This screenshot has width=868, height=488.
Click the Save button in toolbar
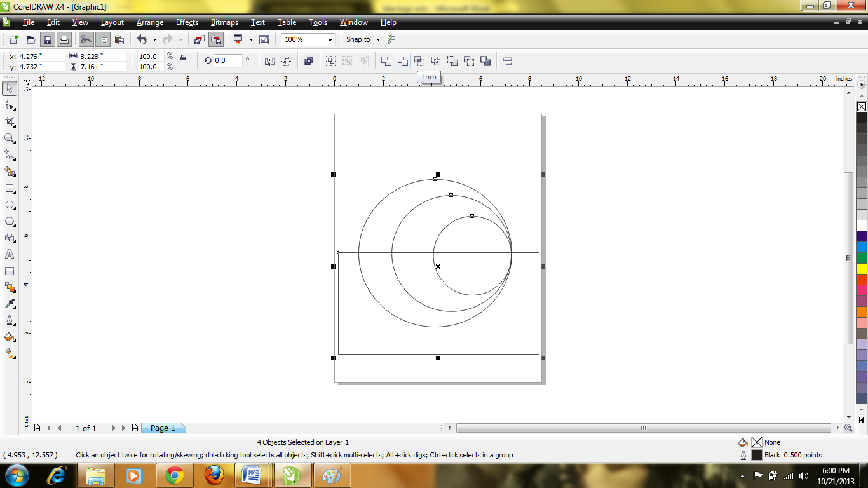(47, 39)
